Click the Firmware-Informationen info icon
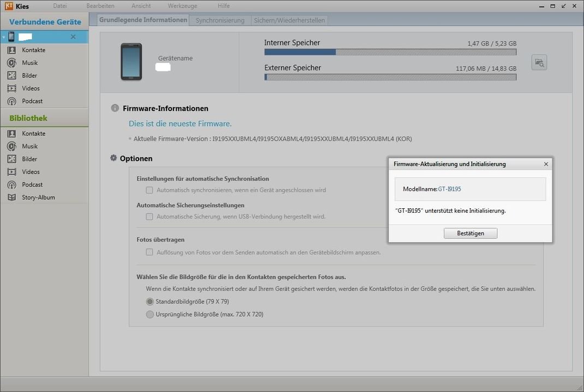584x392 pixels. click(115, 108)
